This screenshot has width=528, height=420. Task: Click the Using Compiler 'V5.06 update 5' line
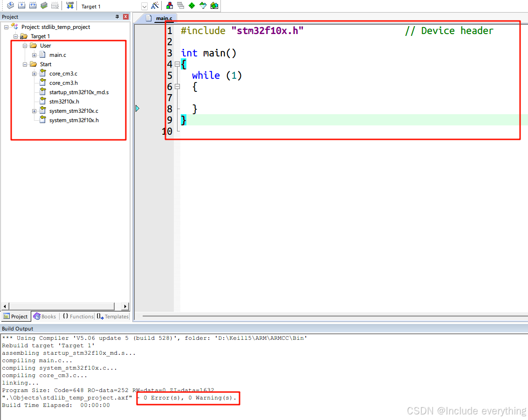[x=155, y=338]
